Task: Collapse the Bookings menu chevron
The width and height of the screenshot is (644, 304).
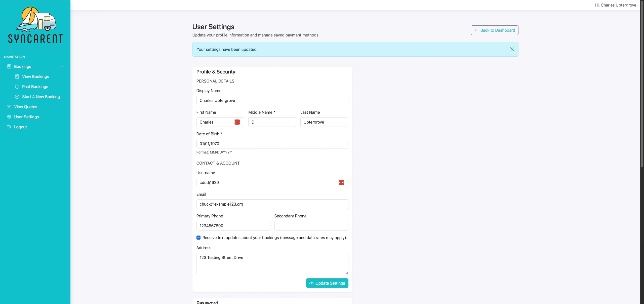Action: click(x=62, y=66)
